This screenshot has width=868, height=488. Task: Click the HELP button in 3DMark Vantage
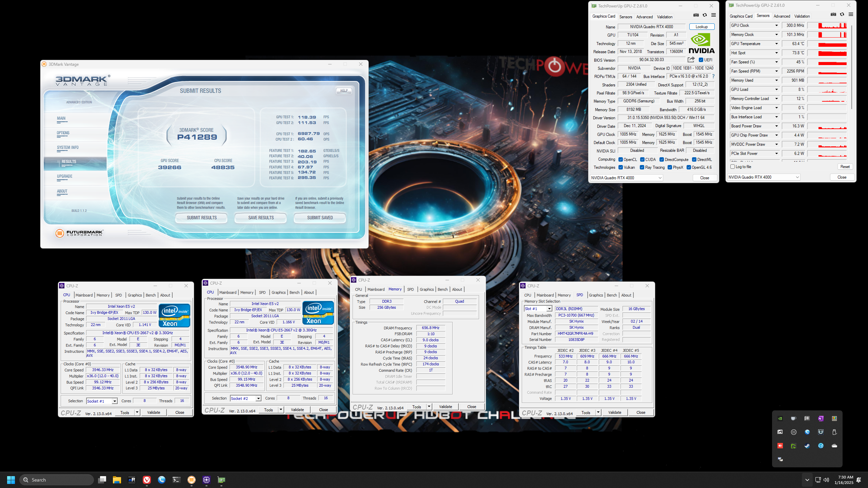coord(344,90)
